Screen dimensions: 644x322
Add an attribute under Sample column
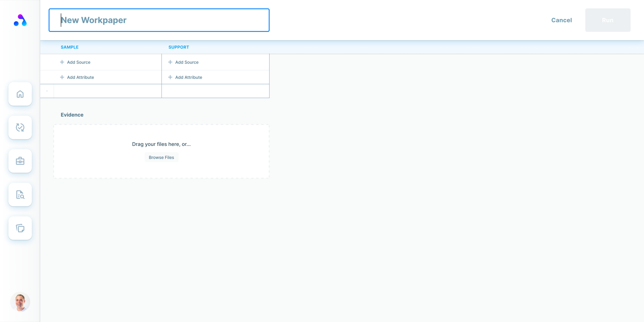click(x=80, y=77)
